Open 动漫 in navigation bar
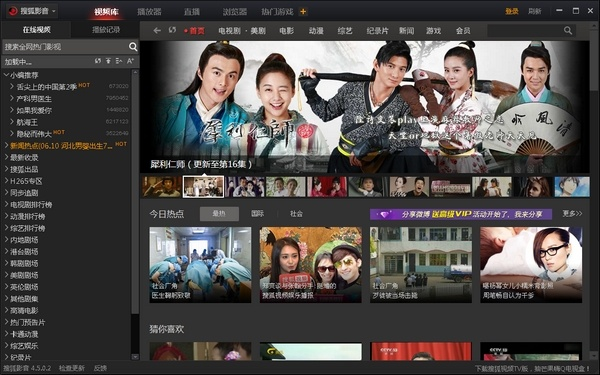 click(316, 31)
